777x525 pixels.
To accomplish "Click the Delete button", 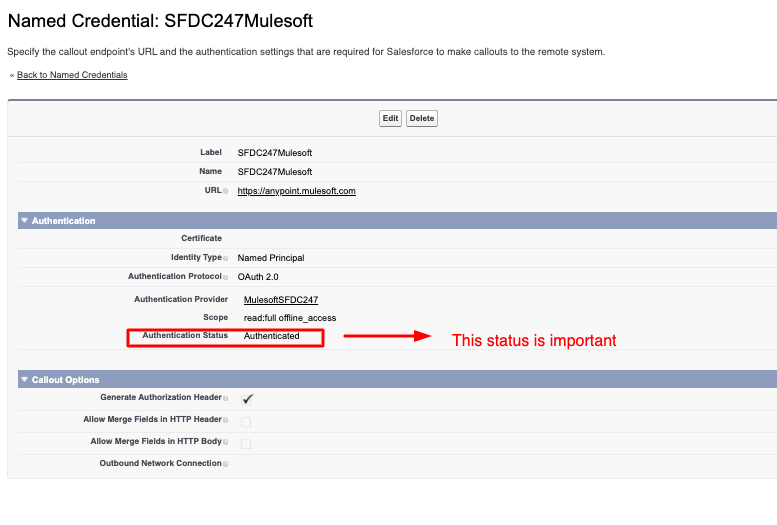I will [x=422, y=118].
